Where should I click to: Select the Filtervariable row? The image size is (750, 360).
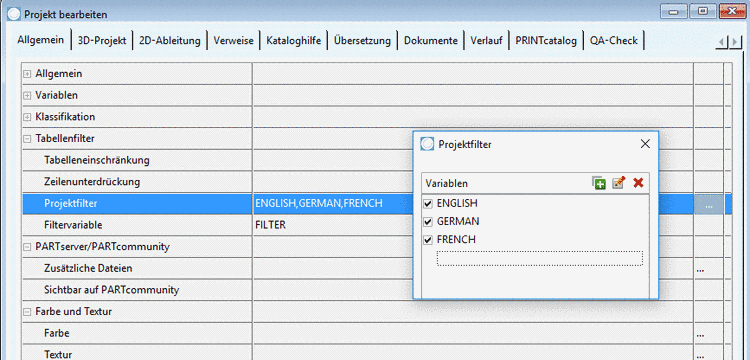point(73,225)
